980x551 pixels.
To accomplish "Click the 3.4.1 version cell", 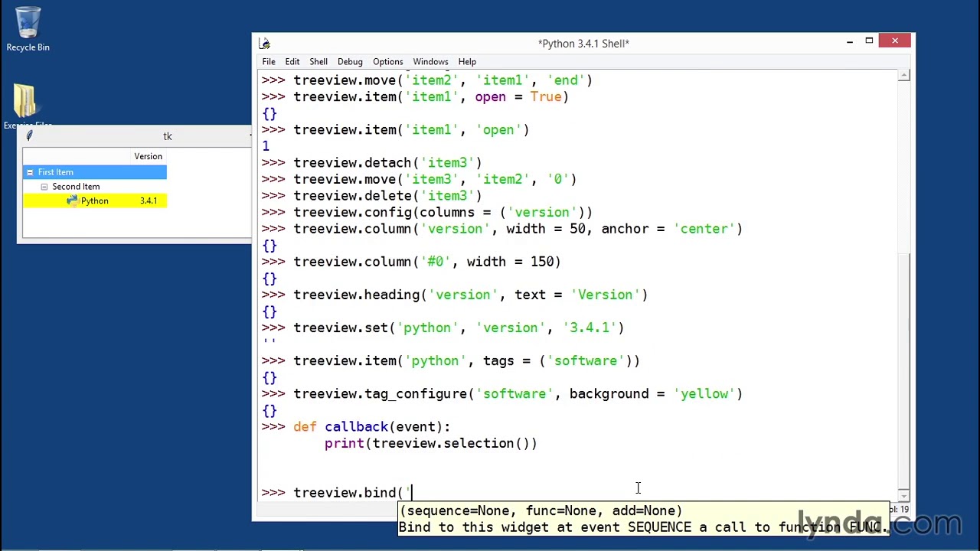I will 149,201.
